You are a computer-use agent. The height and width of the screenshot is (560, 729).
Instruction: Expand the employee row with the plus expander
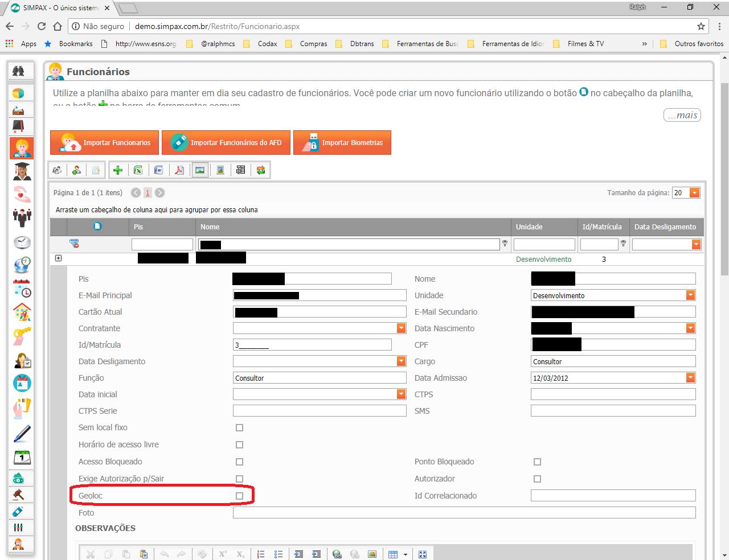(58, 258)
